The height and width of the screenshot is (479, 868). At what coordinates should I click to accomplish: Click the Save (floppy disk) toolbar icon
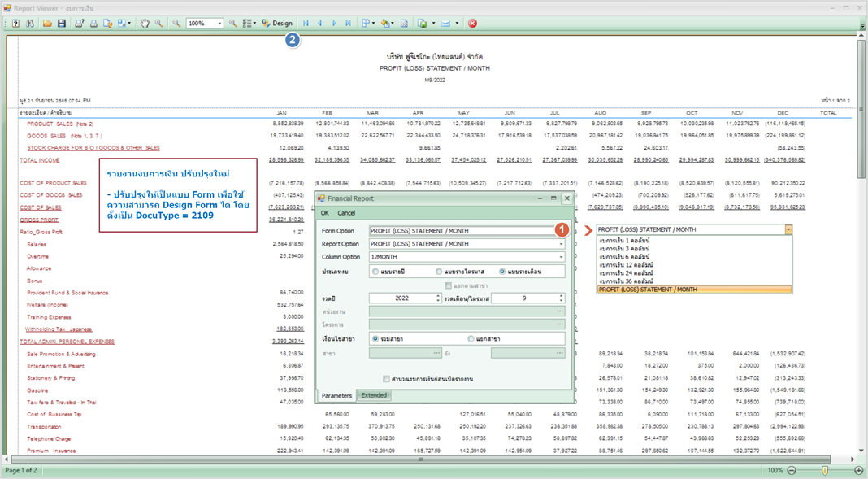62,24
